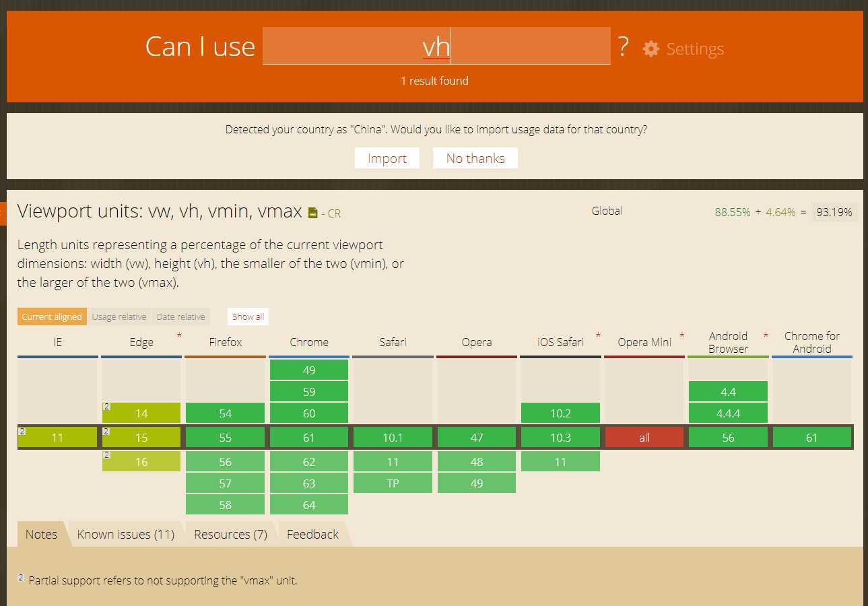The width and height of the screenshot is (868, 606).
Task: Click the Opera column header
Action: [477, 342]
